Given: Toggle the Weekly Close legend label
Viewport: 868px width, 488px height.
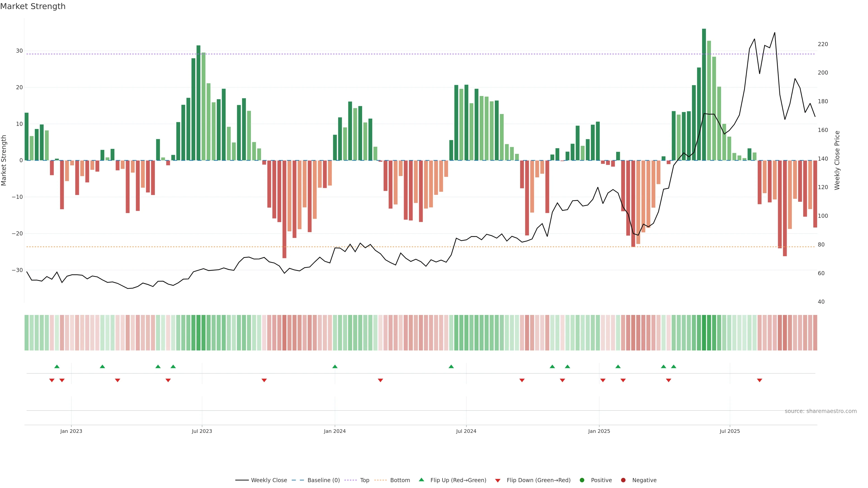Looking at the screenshot, I should pyautogui.click(x=269, y=480).
